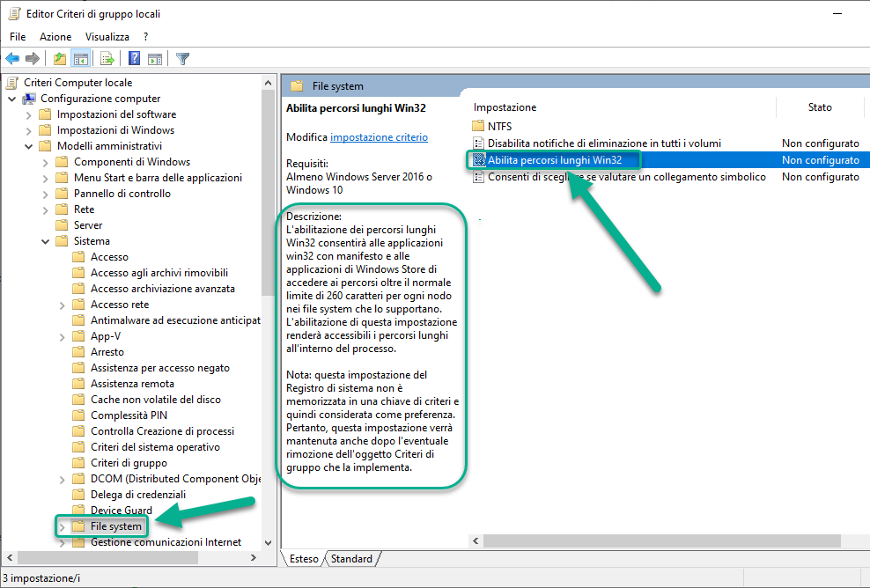870x588 pixels.
Task: Select Assistenza per accesso negato
Action: coord(159,368)
